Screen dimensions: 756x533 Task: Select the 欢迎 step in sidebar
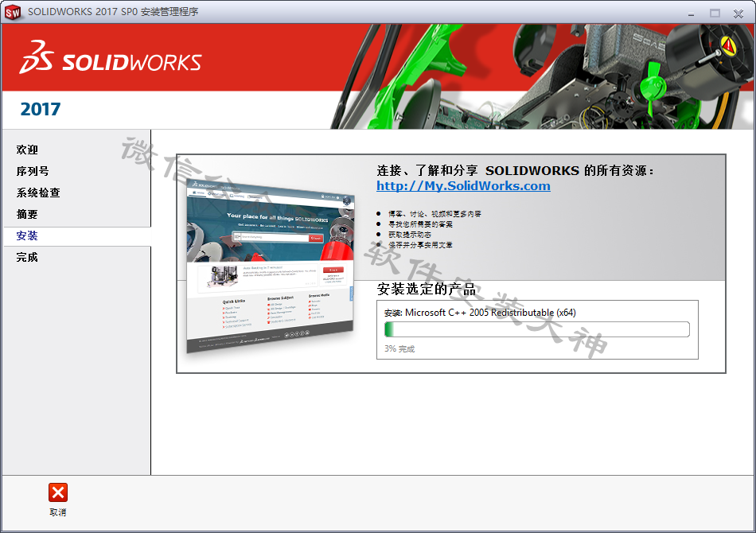point(27,150)
